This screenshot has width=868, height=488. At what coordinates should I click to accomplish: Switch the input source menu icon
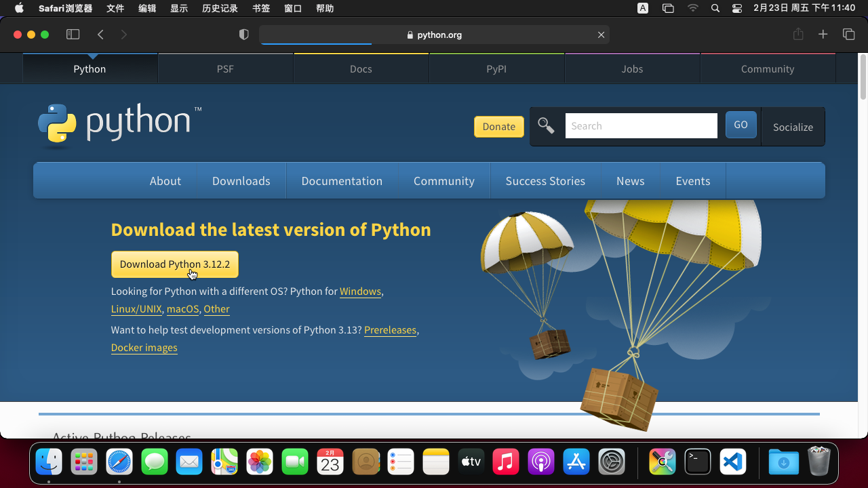[x=643, y=8]
